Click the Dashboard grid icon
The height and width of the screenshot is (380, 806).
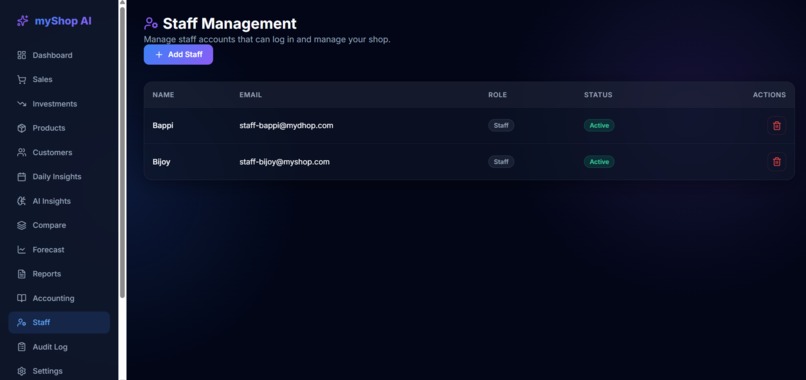point(22,55)
